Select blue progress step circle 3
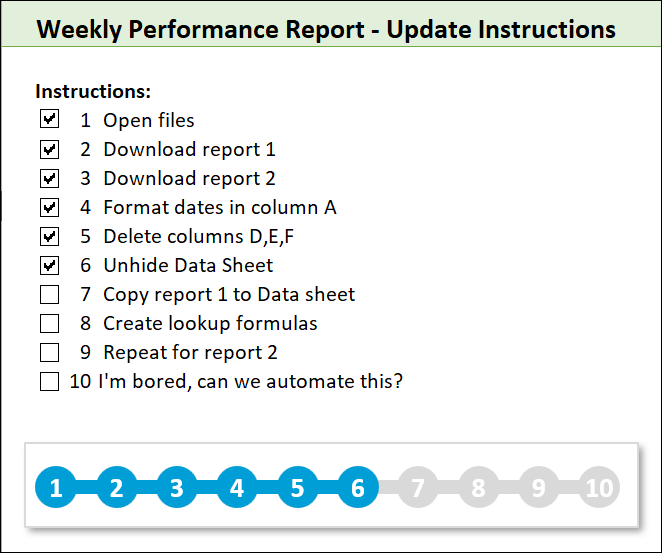 (x=177, y=488)
